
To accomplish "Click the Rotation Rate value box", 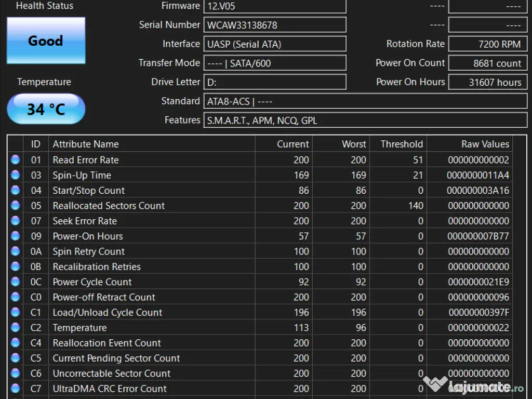I will pyautogui.click(x=487, y=44).
